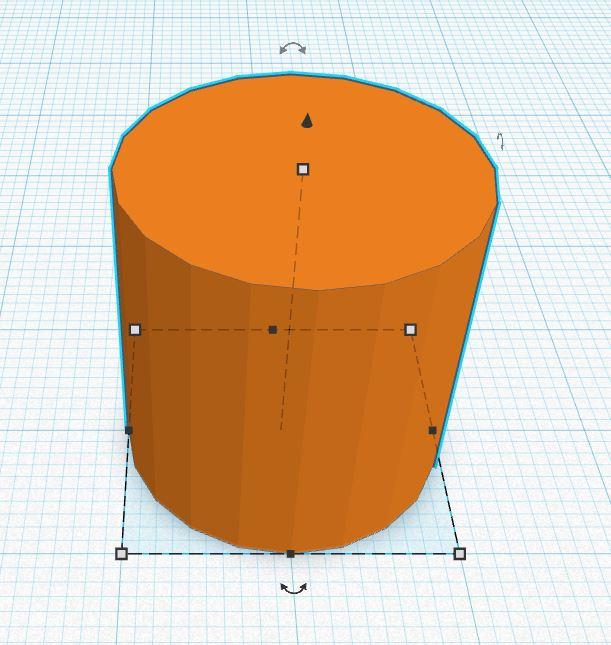Click the small rotation arrow right of cylinder top

click(500, 141)
